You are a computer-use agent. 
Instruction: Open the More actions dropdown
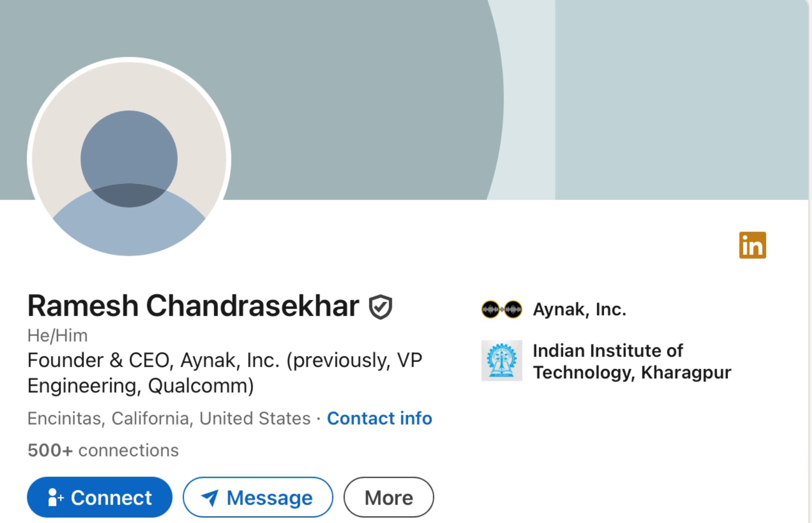tap(389, 497)
